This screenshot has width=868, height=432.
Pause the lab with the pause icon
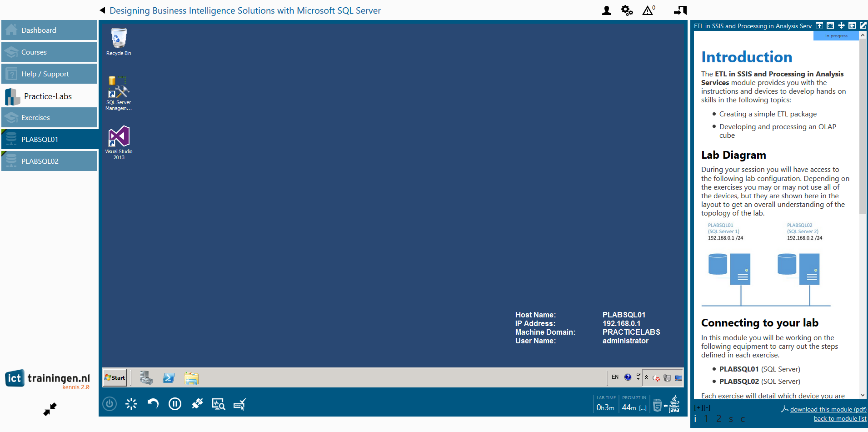tap(175, 404)
